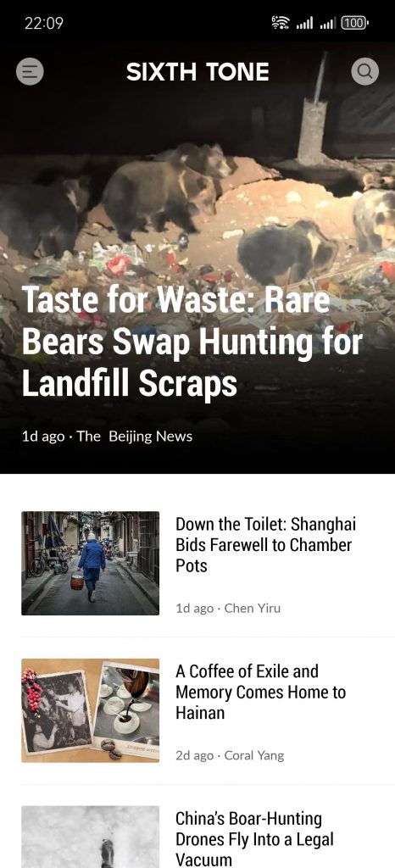Open Shanghai Chamber Pots article headline
395x868 pixels.
265,545
